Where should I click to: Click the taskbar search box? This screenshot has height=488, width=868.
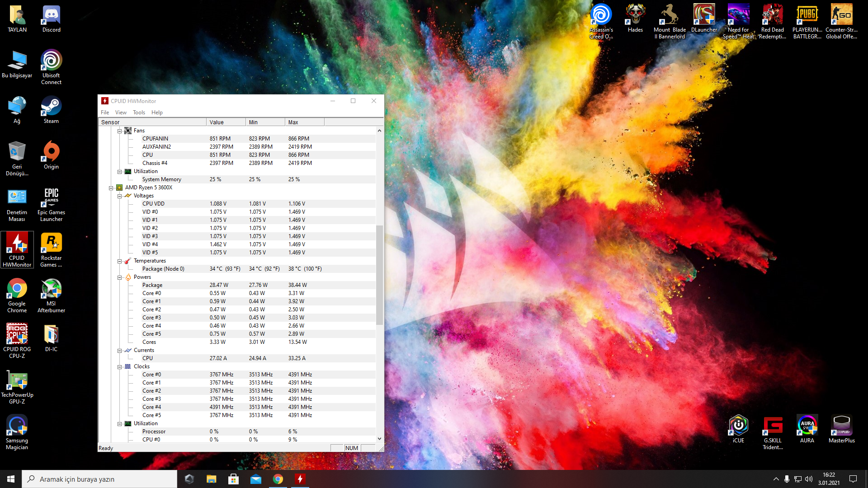[99, 479]
